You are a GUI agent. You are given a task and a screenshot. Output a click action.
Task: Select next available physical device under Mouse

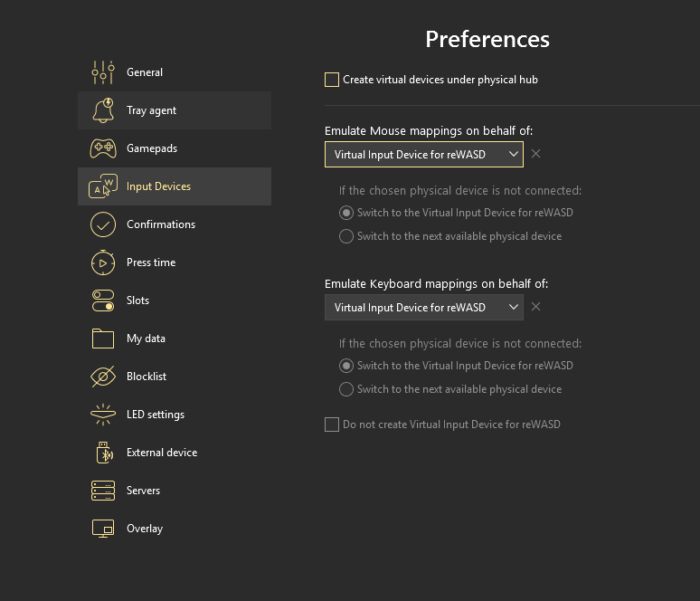[x=346, y=236]
